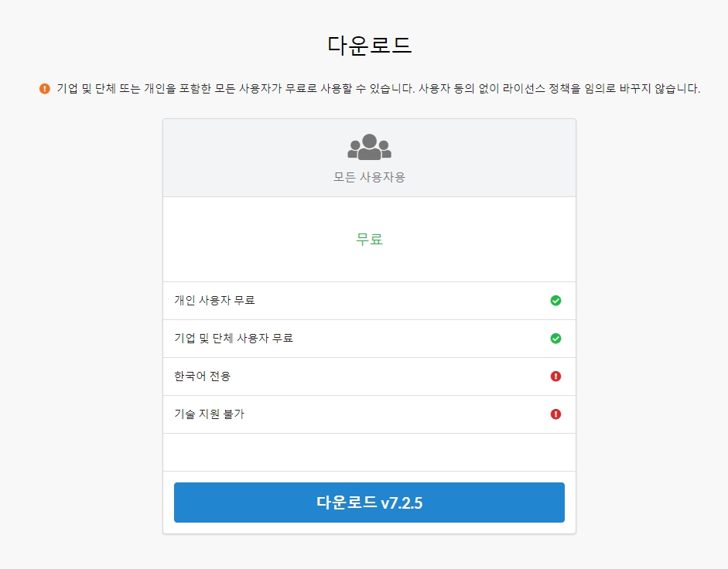Viewport: 728px width, 569px height.
Task: Click the 개인 사용자 무료 row text
Action: (214, 300)
